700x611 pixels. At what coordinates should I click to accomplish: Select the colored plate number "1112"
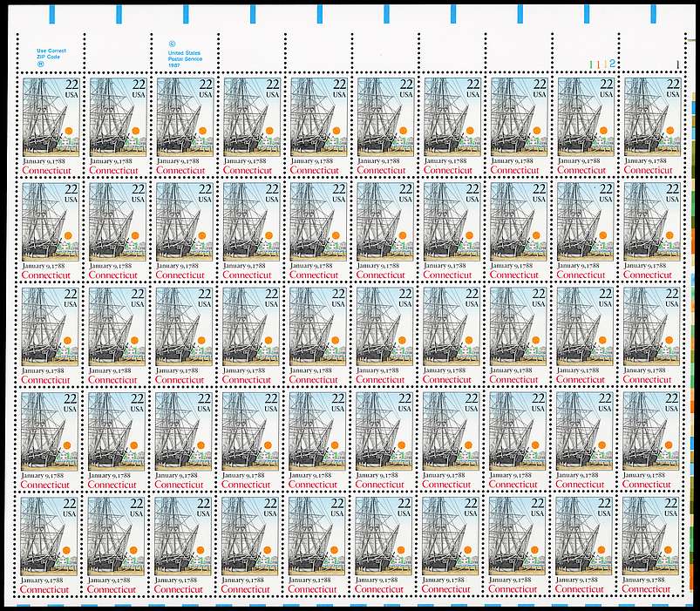[x=601, y=64]
